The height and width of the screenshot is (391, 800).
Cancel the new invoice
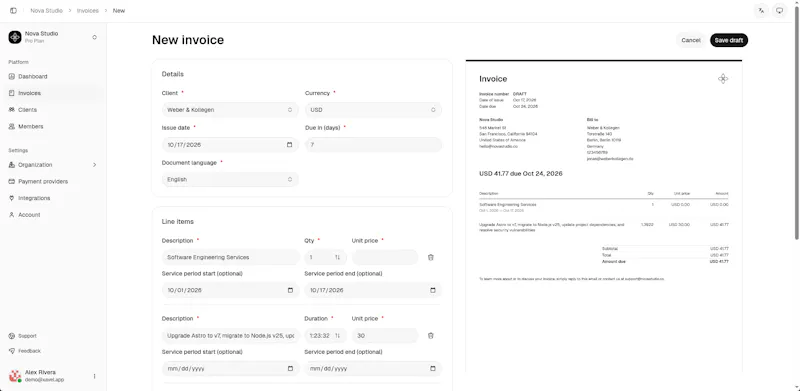(x=690, y=40)
